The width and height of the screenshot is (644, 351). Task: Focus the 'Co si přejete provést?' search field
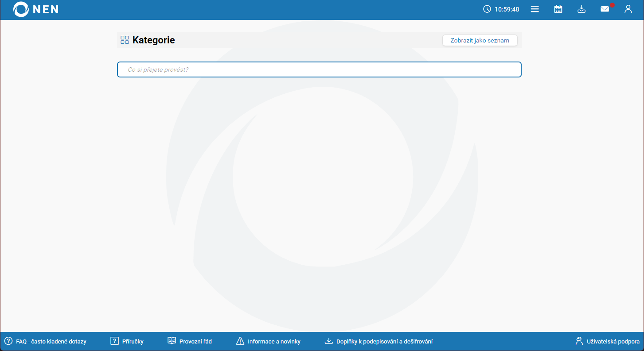pyautogui.click(x=319, y=69)
